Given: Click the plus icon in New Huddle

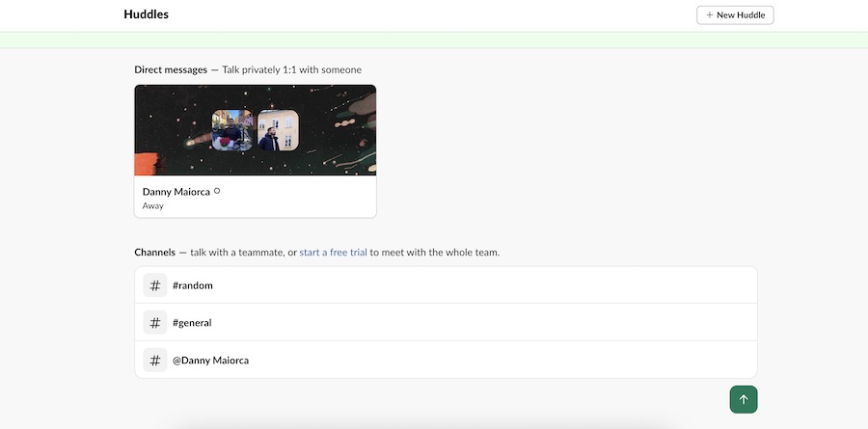Looking at the screenshot, I should tap(709, 15).
